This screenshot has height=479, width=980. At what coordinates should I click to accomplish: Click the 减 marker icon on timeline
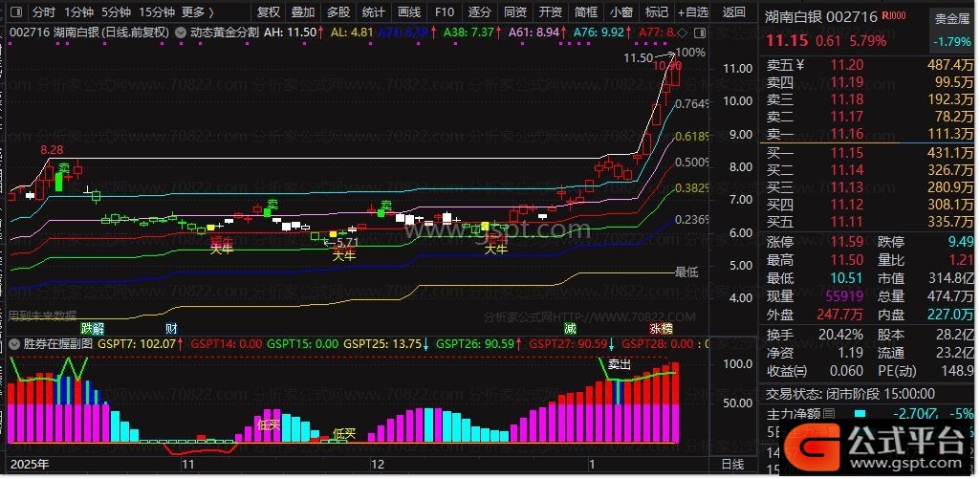pyautogui.click(x=570, y=328)
